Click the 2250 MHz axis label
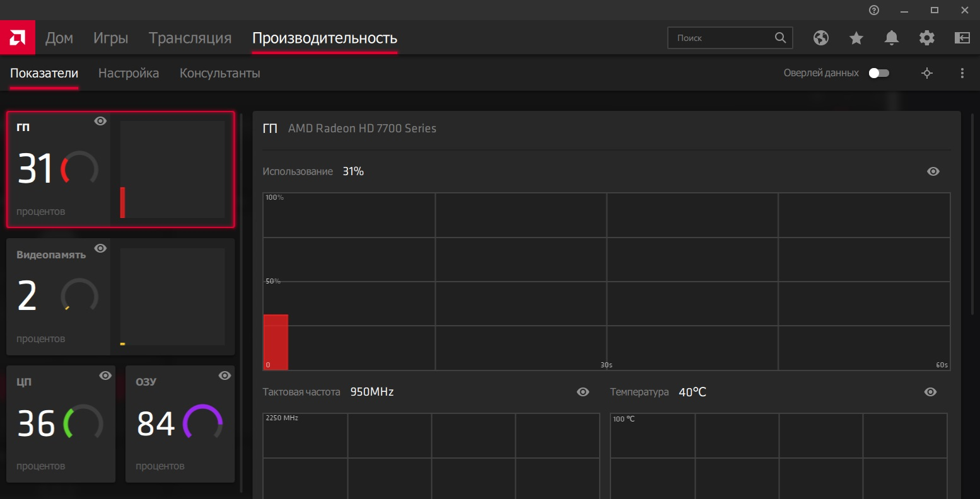The height and width of the screenshot is (499, 980). (x=282, y=418)
